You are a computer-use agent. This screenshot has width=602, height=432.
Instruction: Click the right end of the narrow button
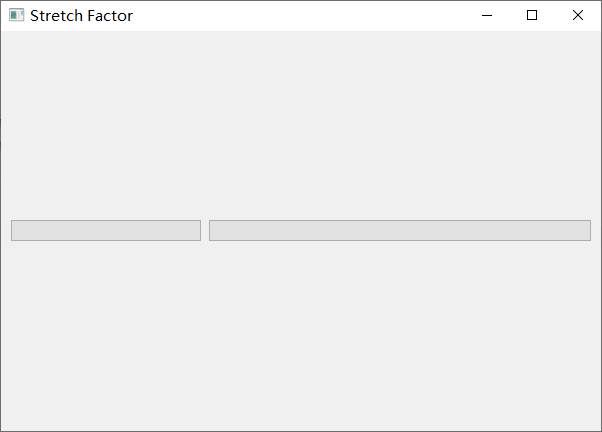tap(195, 230)
